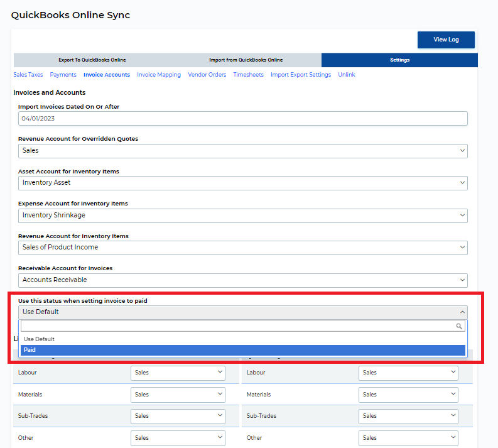Open Expense Account for Inventory Items dropdown
The image size is (498, 448).
(242, 216)
